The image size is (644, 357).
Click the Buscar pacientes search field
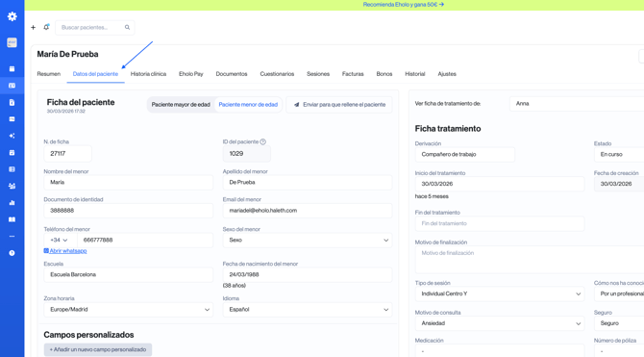click(x=95, y=28)
